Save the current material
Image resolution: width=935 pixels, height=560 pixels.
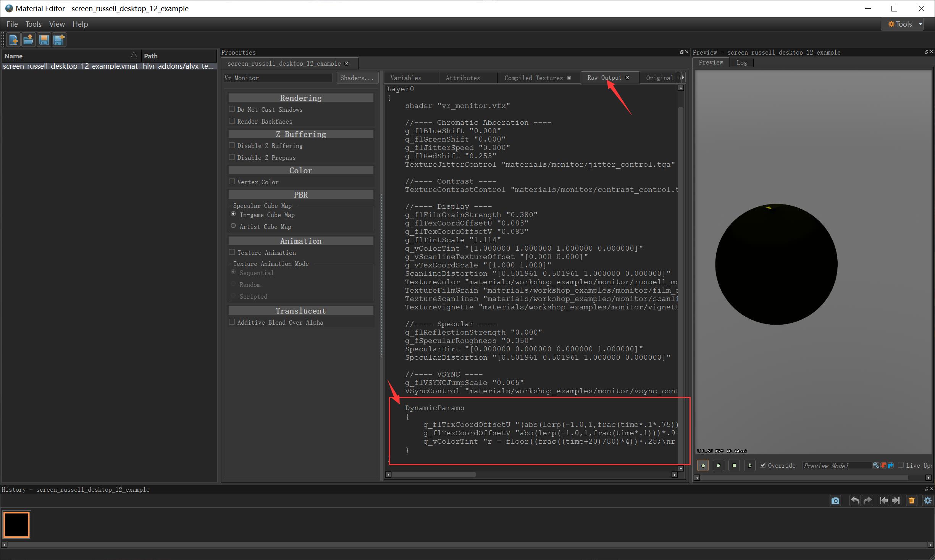[x=44, y=40]
